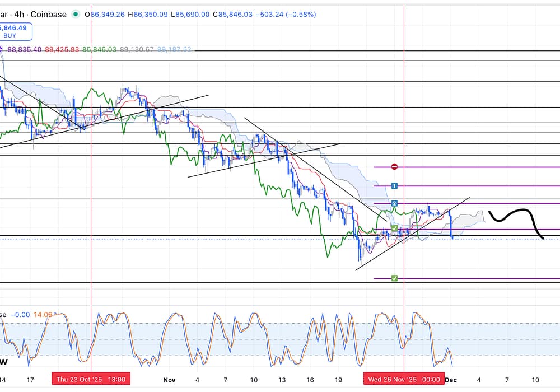Click the upper green checkmark on the chart
The image size is (560, 392).
(394, 228)
